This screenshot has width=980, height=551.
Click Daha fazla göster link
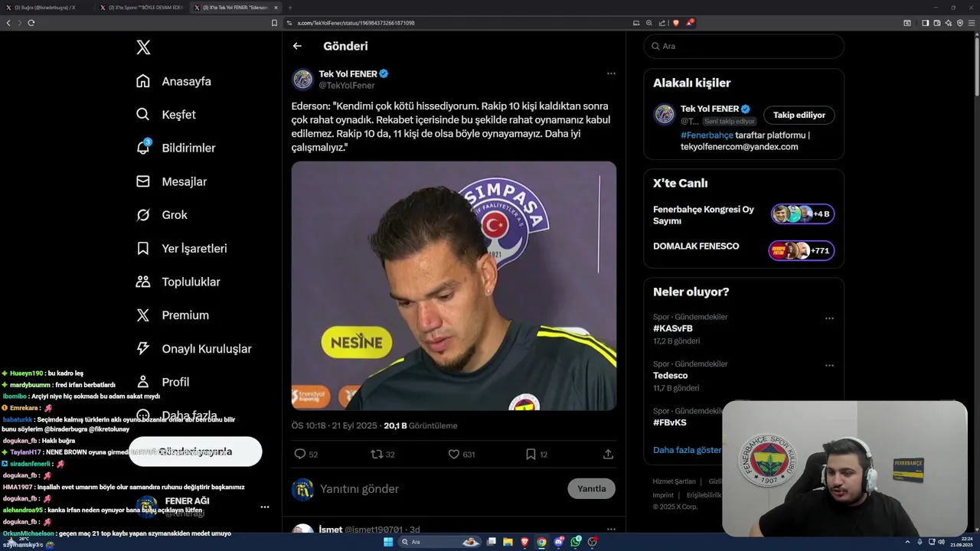coord(687,450)
